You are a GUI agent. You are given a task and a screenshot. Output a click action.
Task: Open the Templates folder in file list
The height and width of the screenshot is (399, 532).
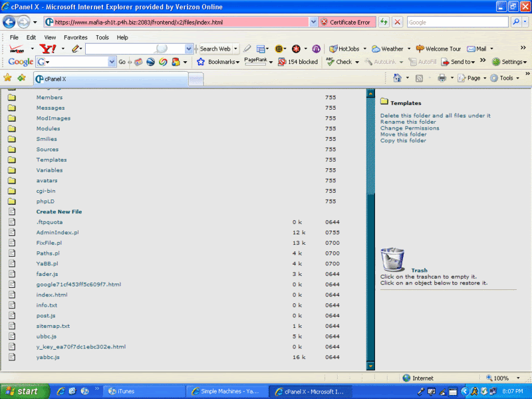pyautogui.click(x=51, y=160)
